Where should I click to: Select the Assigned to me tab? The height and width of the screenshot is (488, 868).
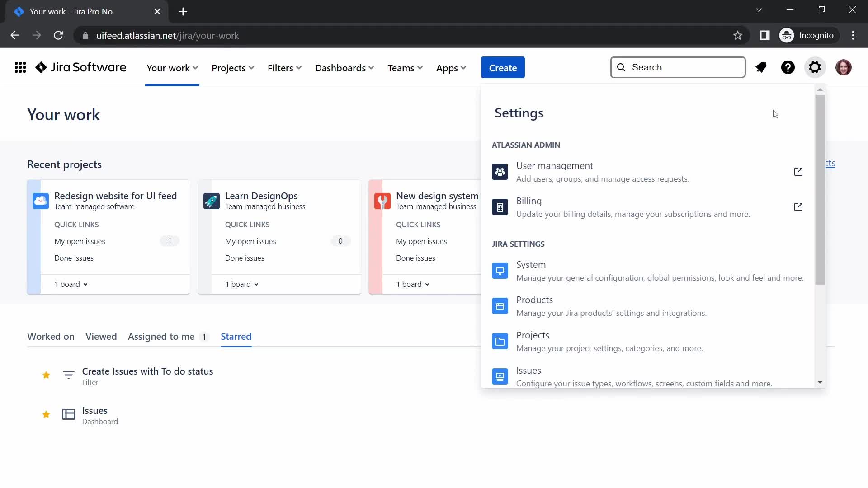click(x=160, y=336)
